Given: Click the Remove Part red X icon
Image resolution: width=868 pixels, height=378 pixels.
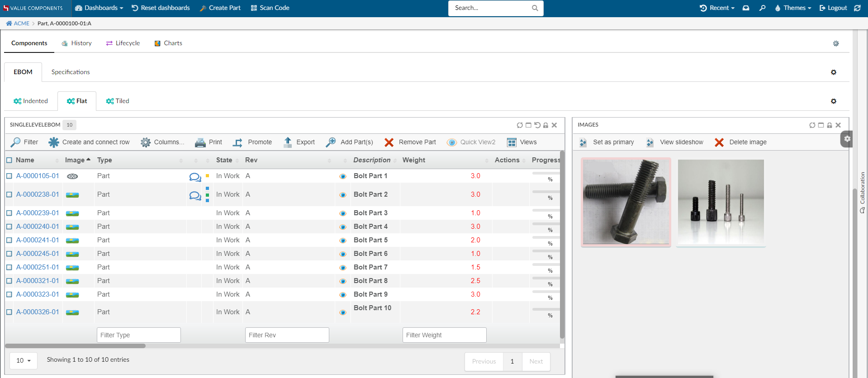Looking at the screenshot, I should coord(389,142).
